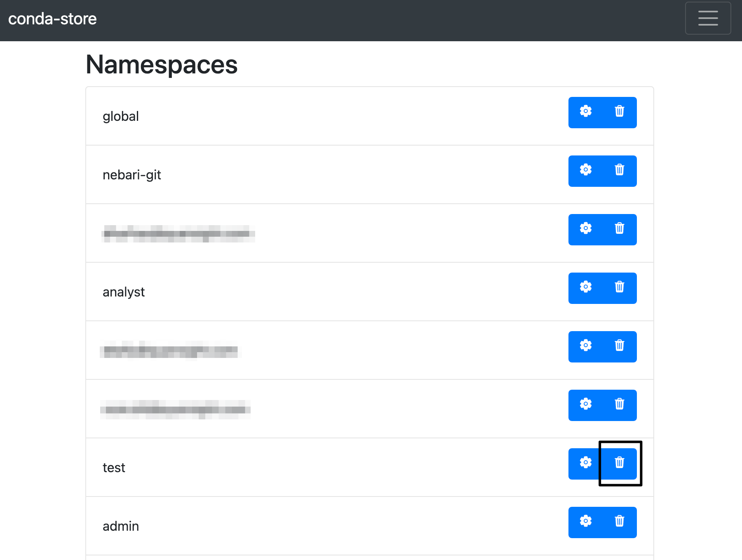The width and height of the screenshot is (742, 560).
Task: Delete the admin namespace
Action: pos(619,522)
